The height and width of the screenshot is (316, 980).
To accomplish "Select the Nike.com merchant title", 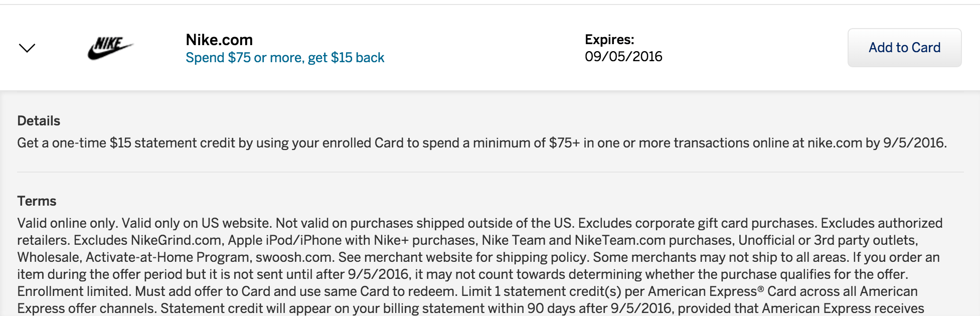I will click(219, 40).
